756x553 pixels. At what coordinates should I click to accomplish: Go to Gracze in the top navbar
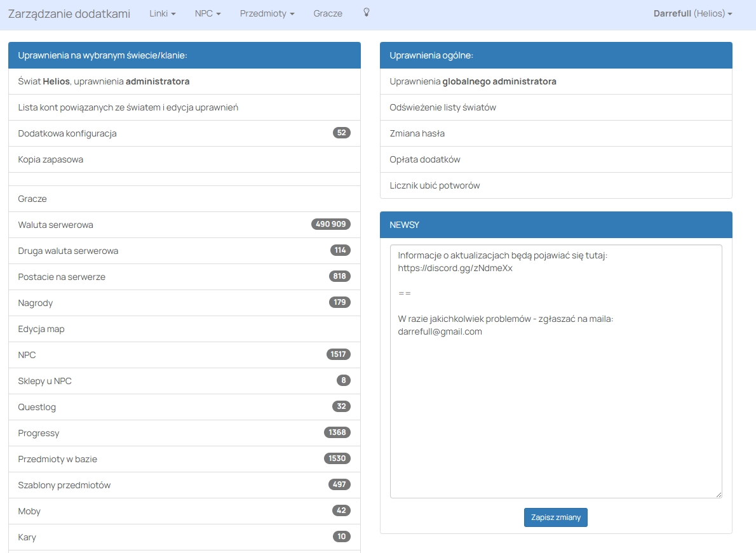328,13
